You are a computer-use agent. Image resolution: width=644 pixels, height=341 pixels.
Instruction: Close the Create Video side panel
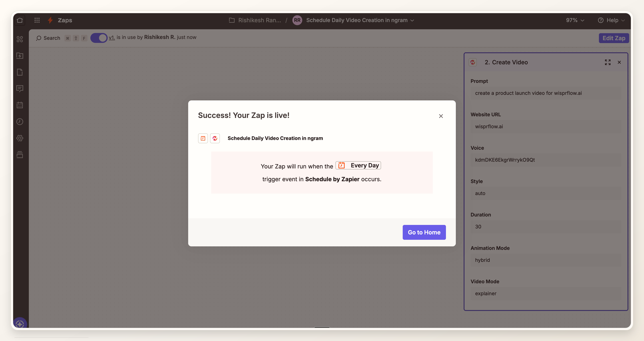(619, 62)
